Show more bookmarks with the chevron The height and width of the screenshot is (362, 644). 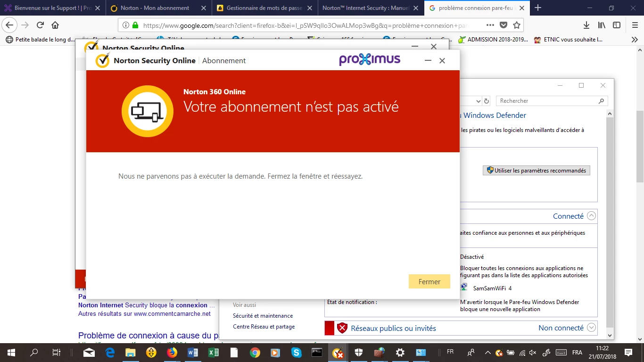click(635, 40)
